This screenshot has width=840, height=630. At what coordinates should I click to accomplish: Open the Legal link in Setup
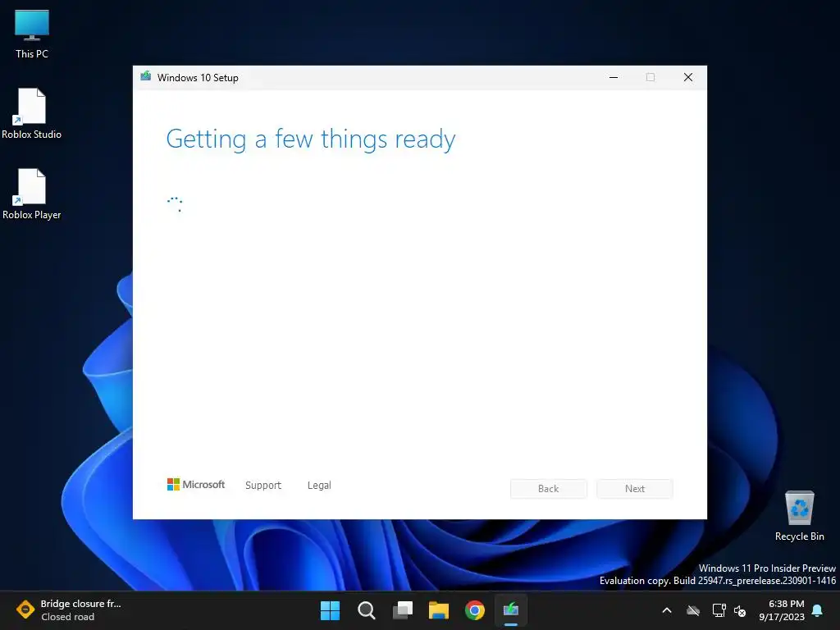click(319, 486)
